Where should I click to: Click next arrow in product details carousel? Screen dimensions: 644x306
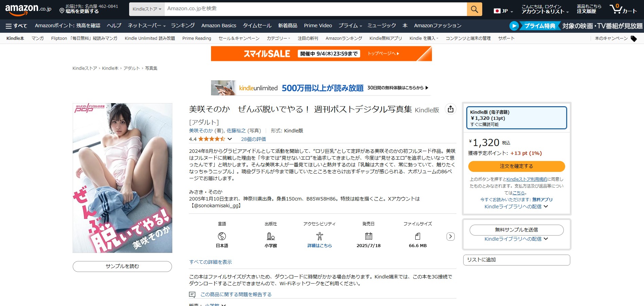click(x=450, y=237)
